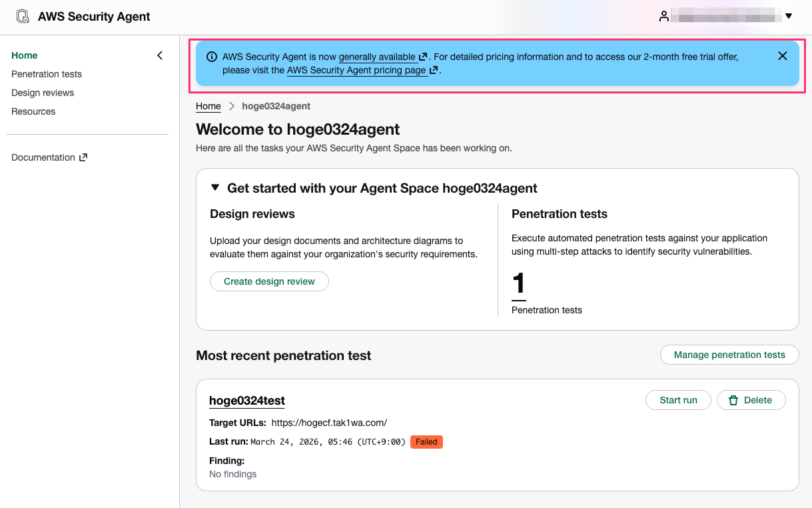Start a run for hoge0324test
The width and height of the screenshot is (812, 508).
pyautogui.click(x=678, y=400)
